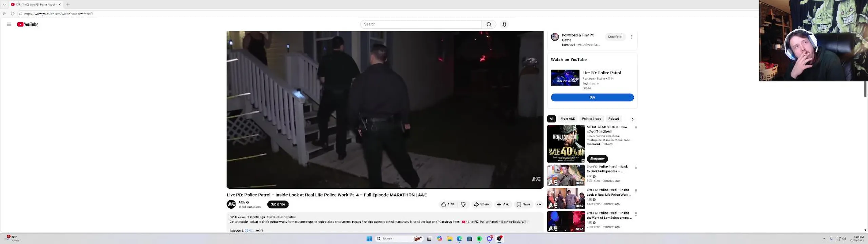
Task: Save the video to a playlist
Action: pos(523,204)
